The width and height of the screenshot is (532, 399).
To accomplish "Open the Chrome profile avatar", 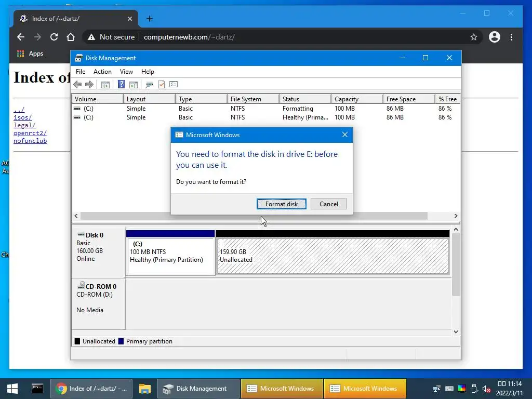I will coord(495,37).
